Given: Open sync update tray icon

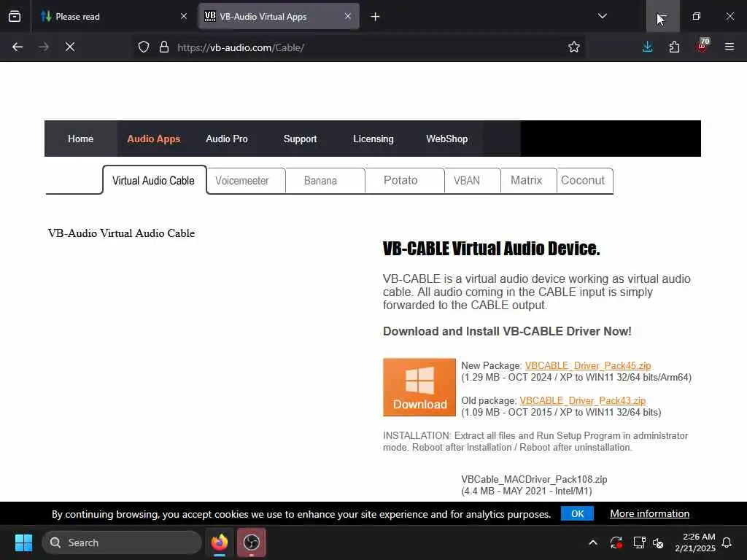Looking at the screenshot, I should coord(616,542).
